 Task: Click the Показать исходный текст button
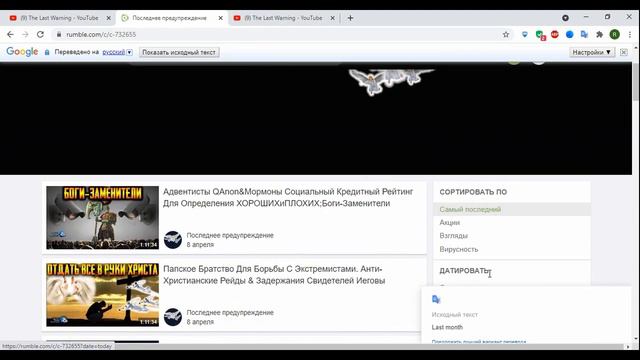[x=179, y=52]
